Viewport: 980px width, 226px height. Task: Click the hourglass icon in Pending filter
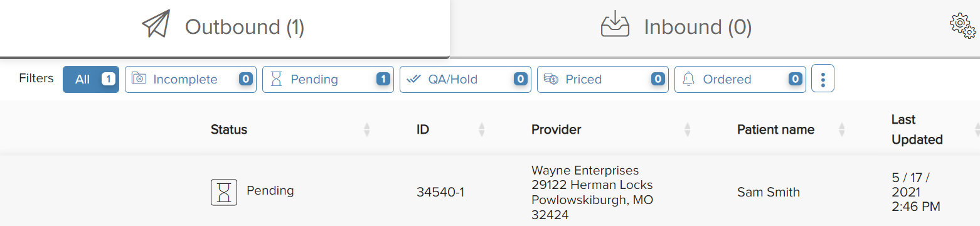(276, 79)
